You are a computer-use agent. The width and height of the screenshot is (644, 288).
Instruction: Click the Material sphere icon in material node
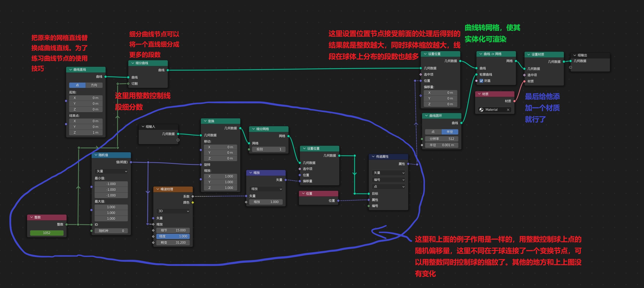click(x=481, y=110)
